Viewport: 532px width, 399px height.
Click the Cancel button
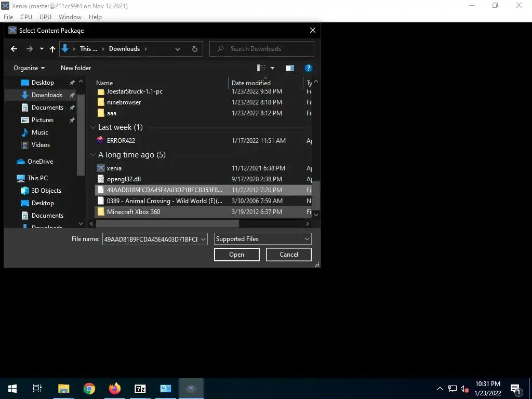289,255
